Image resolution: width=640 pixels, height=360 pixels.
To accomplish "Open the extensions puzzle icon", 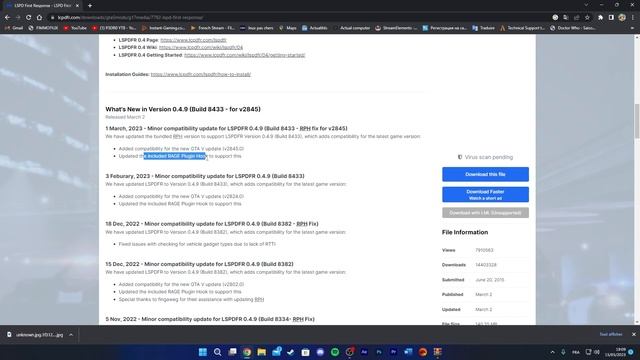I will 600,18.
